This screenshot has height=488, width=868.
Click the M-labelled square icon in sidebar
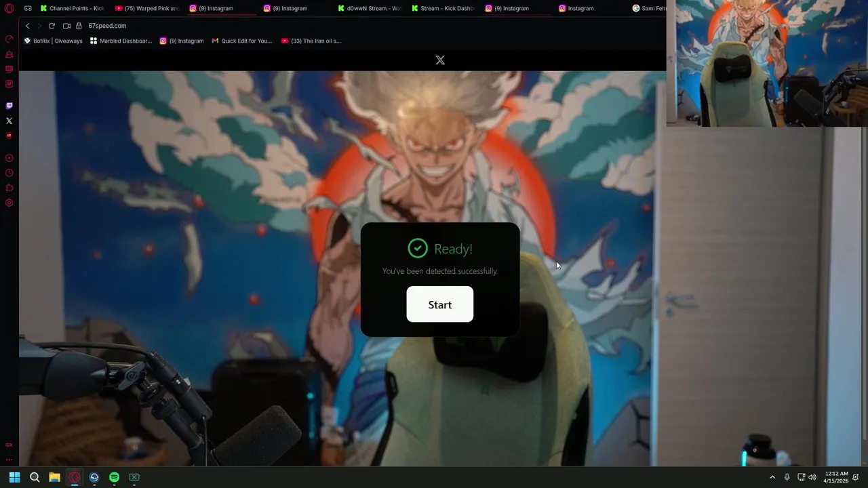pos(9,84)
